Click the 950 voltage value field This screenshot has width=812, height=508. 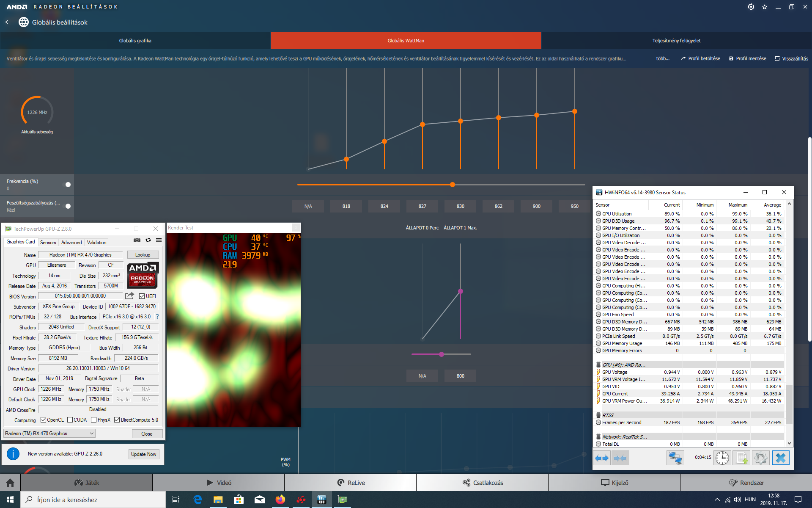tap(574, 206)
